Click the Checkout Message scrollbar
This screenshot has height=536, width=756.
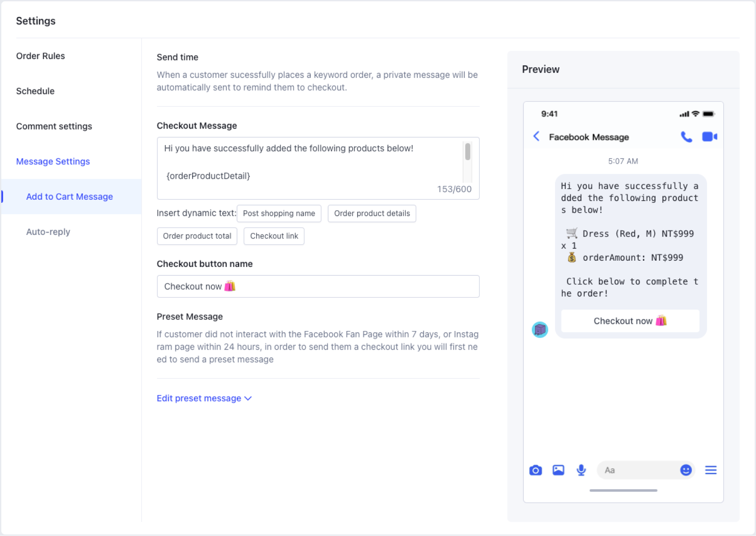click(x=467, y=152)
